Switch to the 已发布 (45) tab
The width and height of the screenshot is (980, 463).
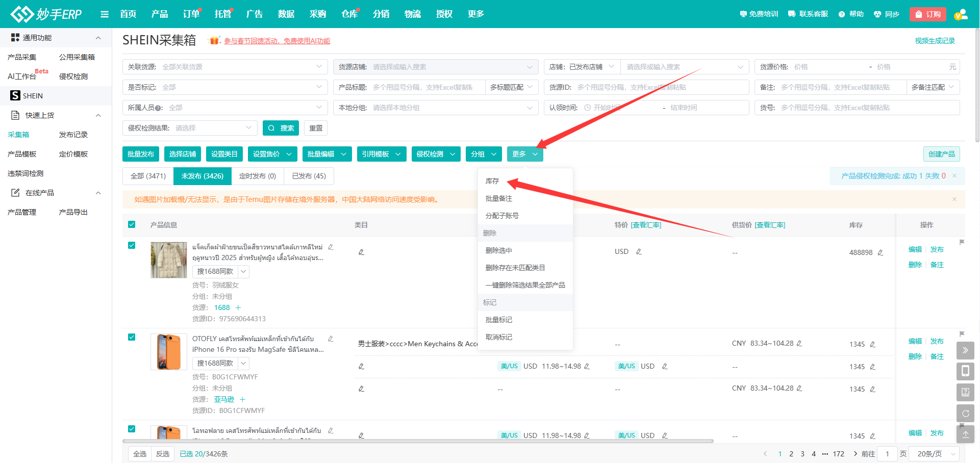309,176
